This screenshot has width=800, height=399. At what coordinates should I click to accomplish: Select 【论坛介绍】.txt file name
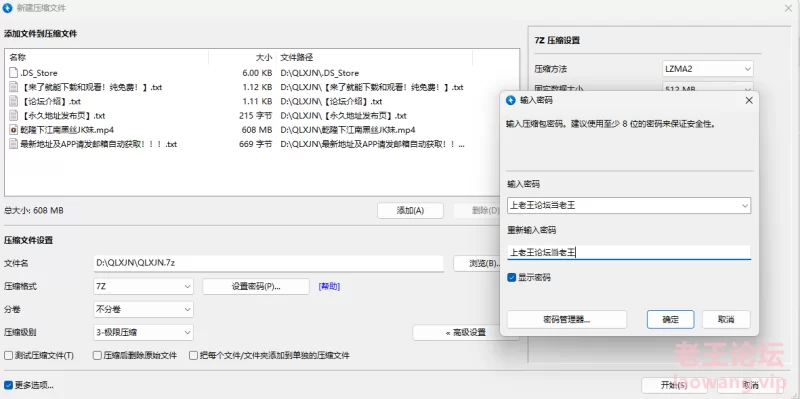point(51,102)
